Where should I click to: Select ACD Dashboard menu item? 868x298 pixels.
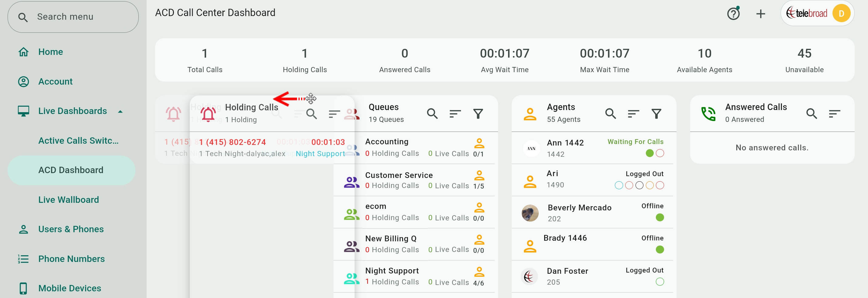coord(71,170)
